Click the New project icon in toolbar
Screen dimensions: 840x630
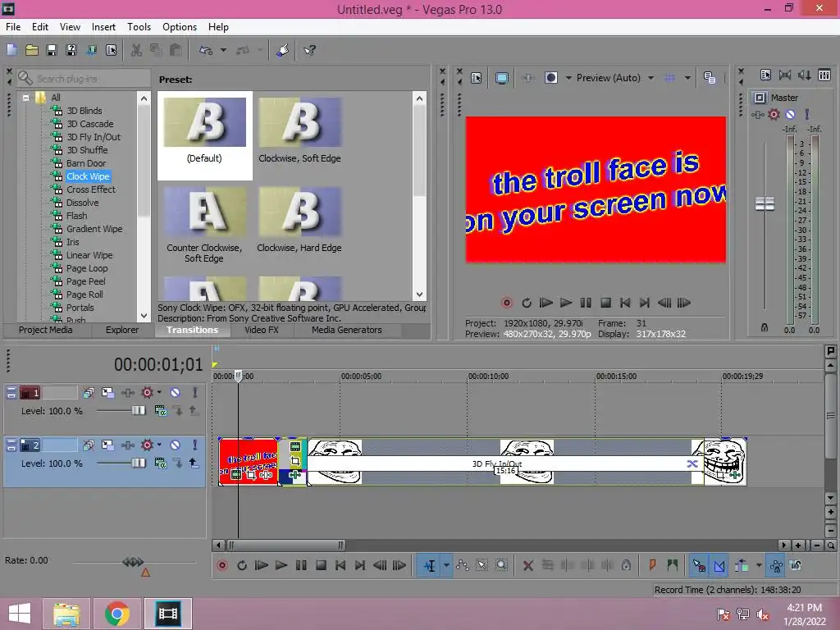pyautogui.click(x=11, y=50)
